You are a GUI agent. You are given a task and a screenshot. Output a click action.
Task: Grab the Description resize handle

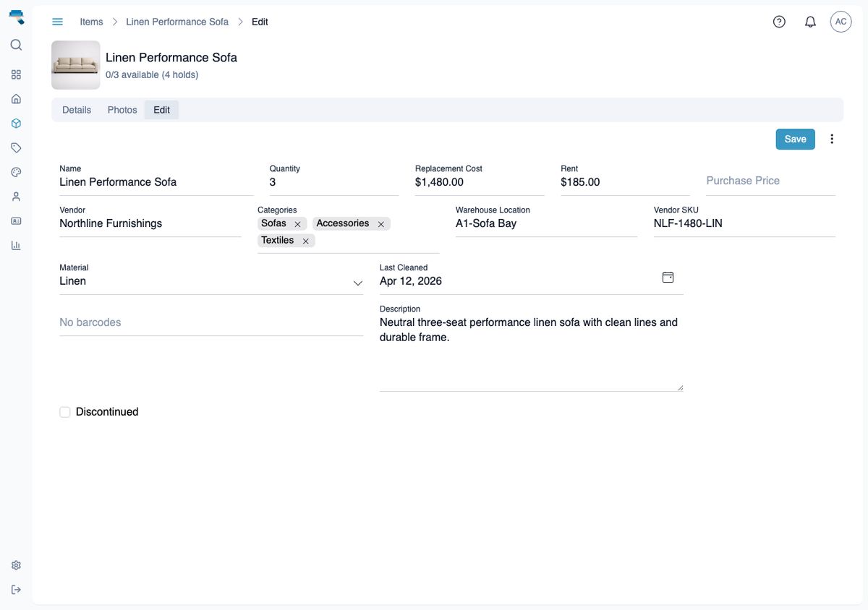680,388
